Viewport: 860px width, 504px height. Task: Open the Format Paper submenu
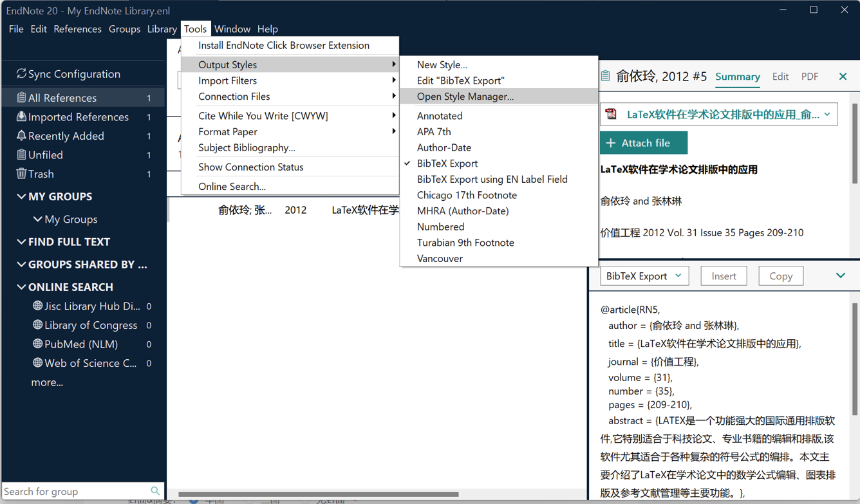coord(290,131)
